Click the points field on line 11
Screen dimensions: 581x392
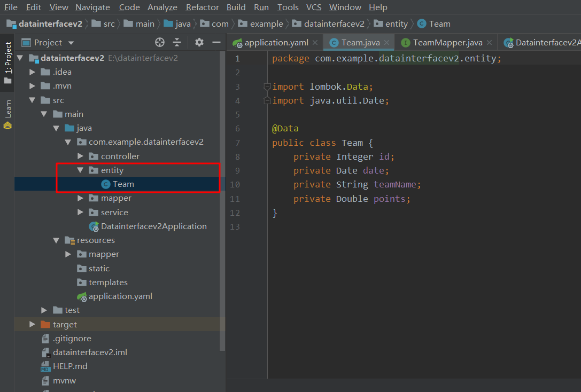click(390, 199)
